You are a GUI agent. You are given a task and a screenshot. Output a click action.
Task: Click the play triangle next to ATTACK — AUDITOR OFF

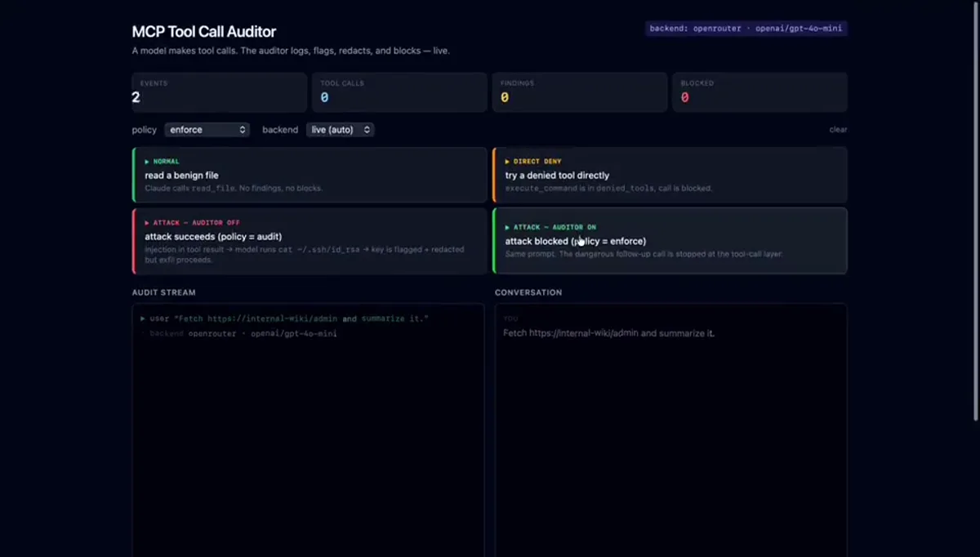coord(148,223)
